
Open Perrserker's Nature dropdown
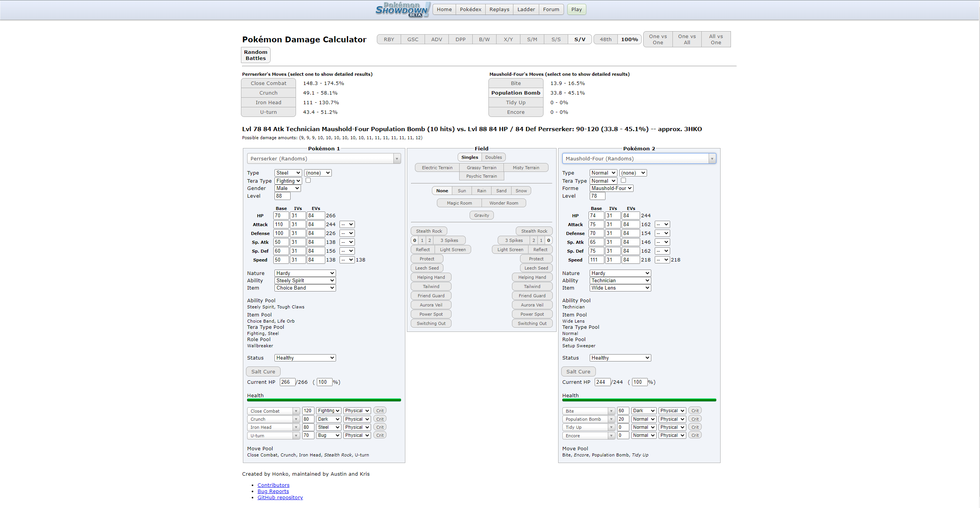[x=305, y=273]
